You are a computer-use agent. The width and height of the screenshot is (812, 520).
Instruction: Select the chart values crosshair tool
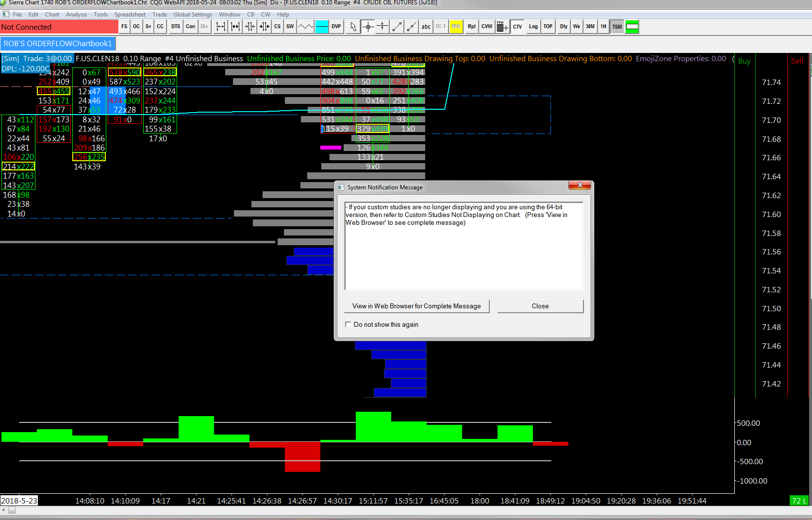point(368,27)
